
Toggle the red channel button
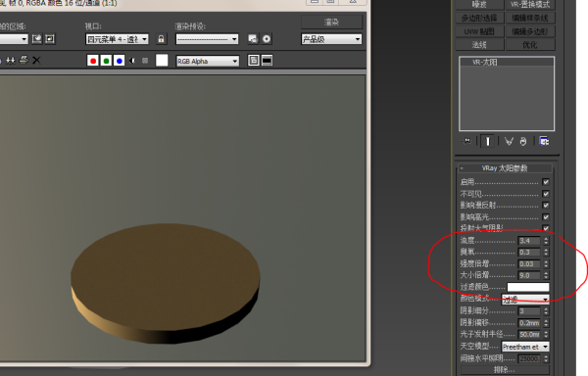tap(93, 61)
